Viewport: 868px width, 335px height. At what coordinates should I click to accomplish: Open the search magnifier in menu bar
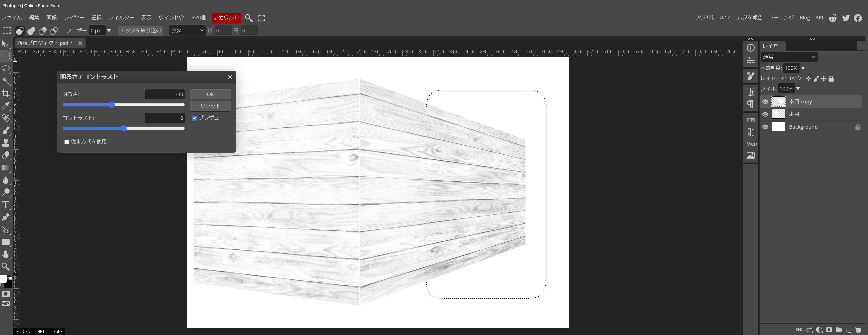click(x=249, y=18)
